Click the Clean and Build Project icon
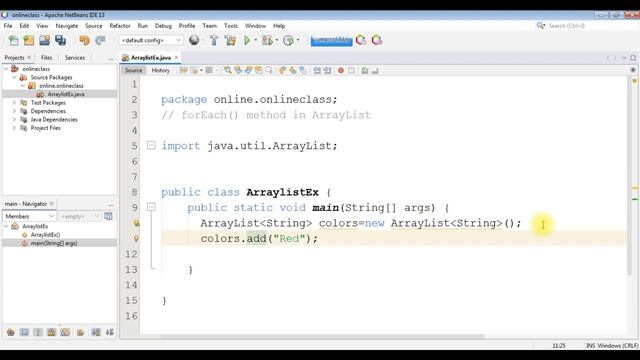The image size is (640, 360). pos(230,40)
